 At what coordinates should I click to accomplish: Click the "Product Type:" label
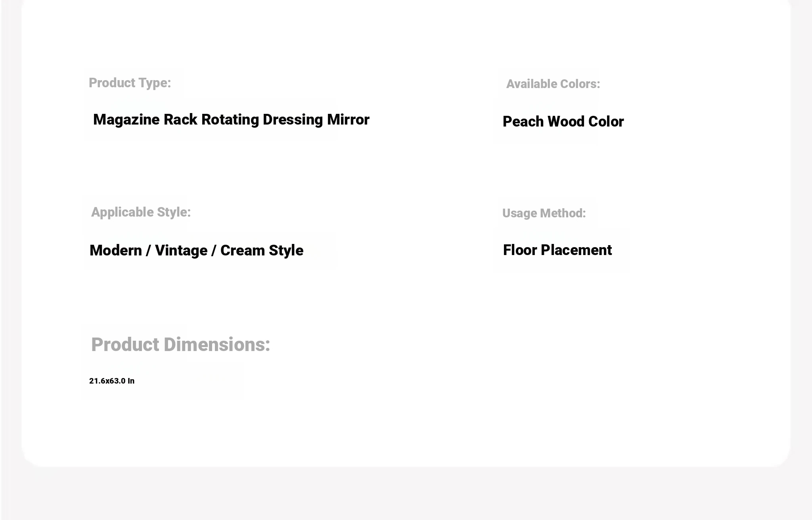[x=130, y=83]
